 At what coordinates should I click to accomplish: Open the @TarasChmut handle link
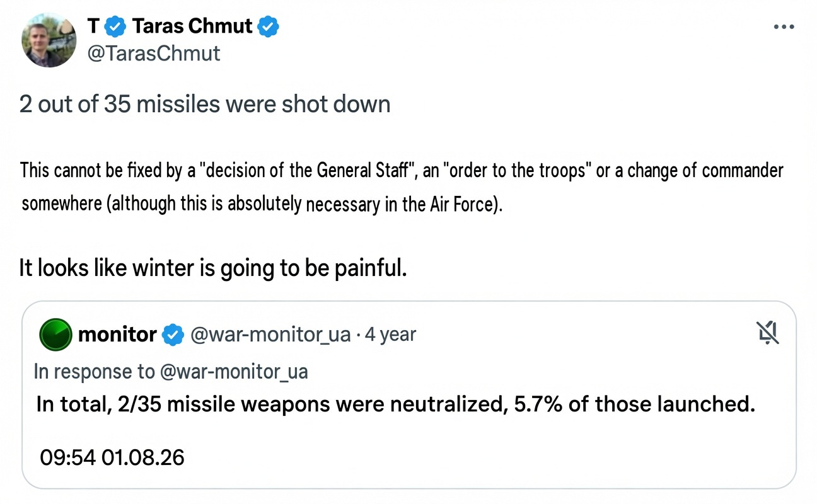(x=153, y=53)
